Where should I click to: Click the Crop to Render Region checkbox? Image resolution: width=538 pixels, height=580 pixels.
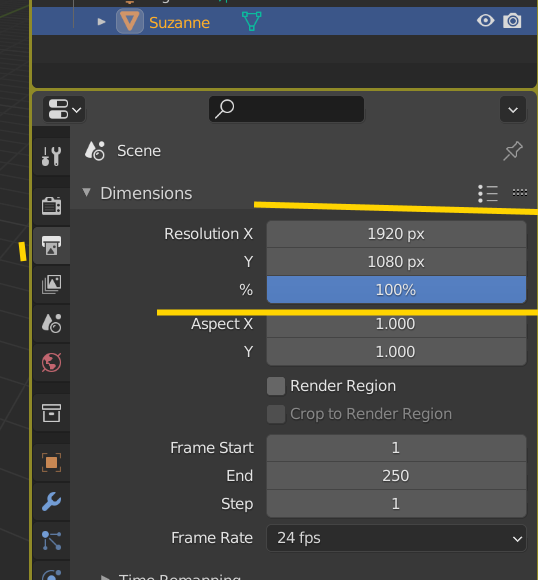point(276,414)
